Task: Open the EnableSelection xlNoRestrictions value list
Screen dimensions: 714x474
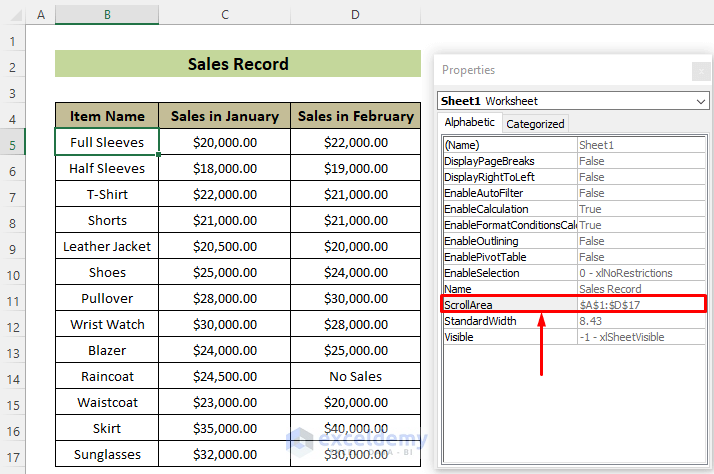Action: pos(640,273)
